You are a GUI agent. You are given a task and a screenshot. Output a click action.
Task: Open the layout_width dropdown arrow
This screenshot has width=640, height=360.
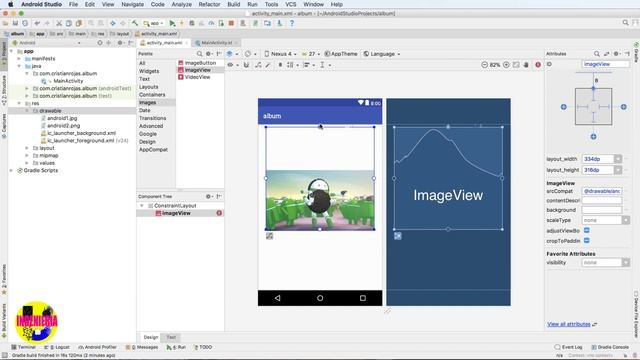[x=618, y=159]
